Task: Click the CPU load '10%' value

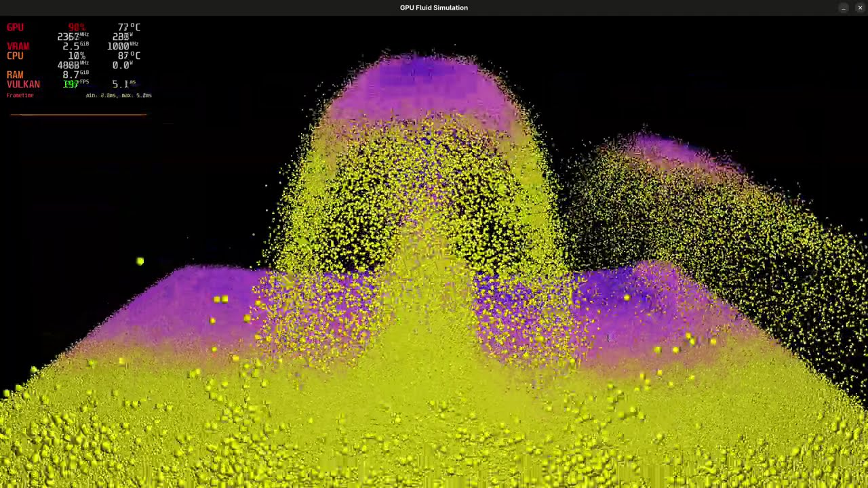Action: pyautogui.click(x=76, y=56)
